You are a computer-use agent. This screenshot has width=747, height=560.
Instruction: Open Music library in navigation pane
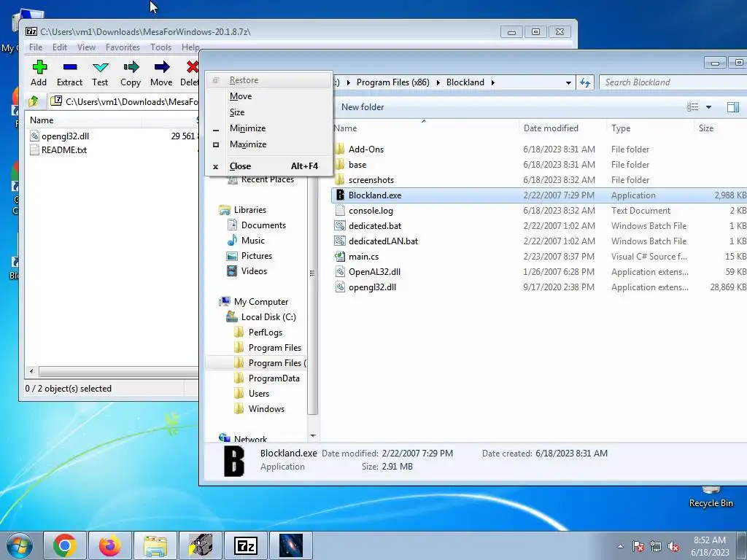252,241
